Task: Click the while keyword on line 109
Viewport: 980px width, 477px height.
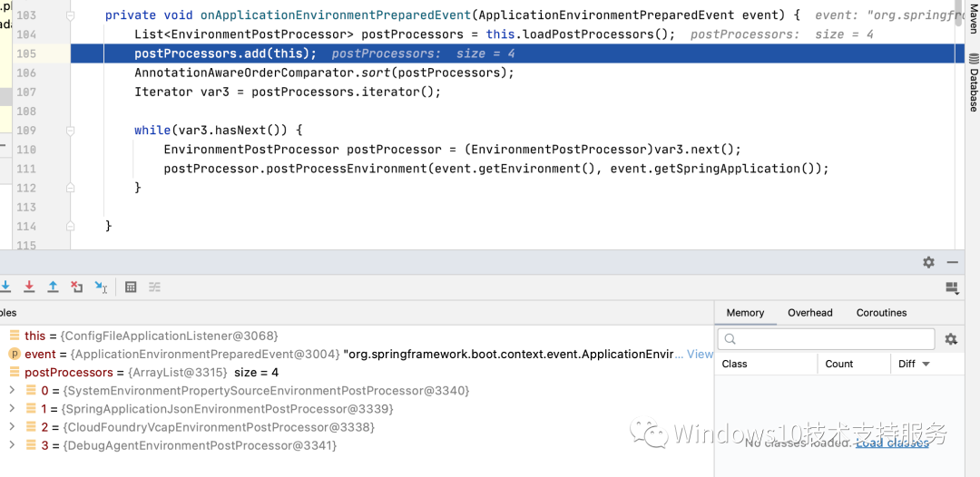Action: click(x=152, y=131)
